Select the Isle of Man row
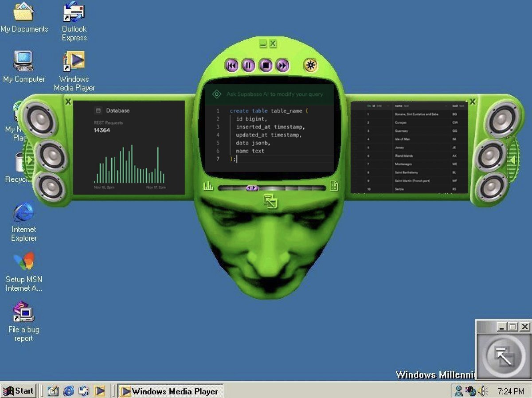 410,139
